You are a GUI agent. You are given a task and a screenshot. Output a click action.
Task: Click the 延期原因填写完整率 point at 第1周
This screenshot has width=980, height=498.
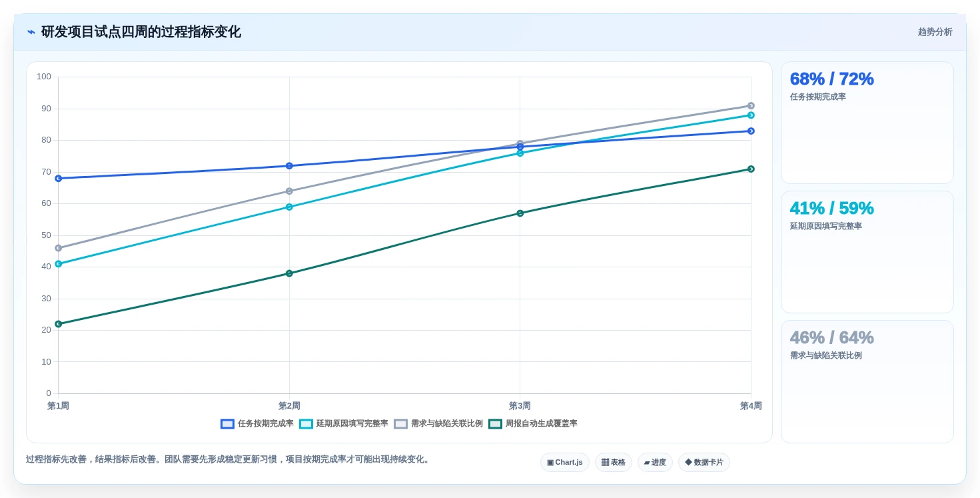59,263
